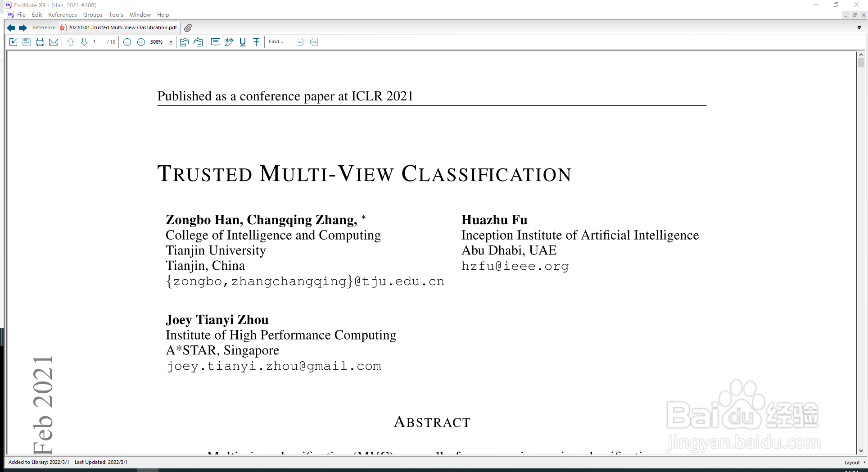Add a sticky note comment
This screenshot has width=868, height=472.
point(216,42)
